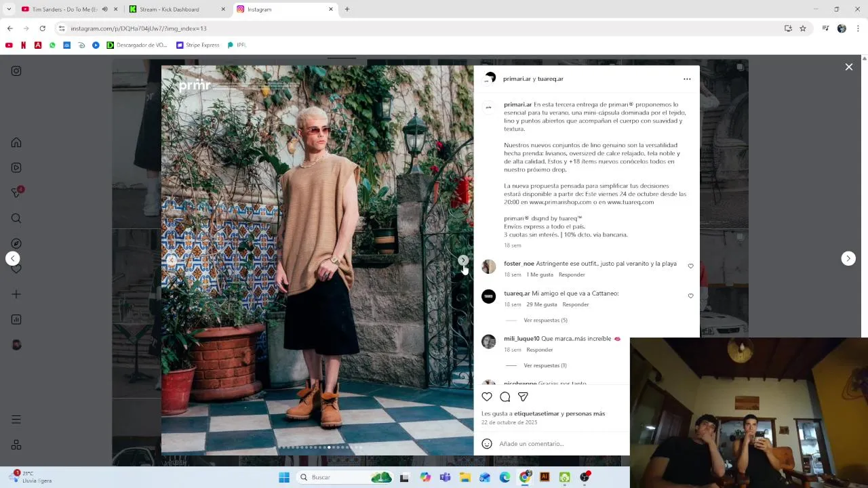The height and width of the screenshot is (488, 868).
Task: Show next carousel image in post
Action: (x=462, y=260)
